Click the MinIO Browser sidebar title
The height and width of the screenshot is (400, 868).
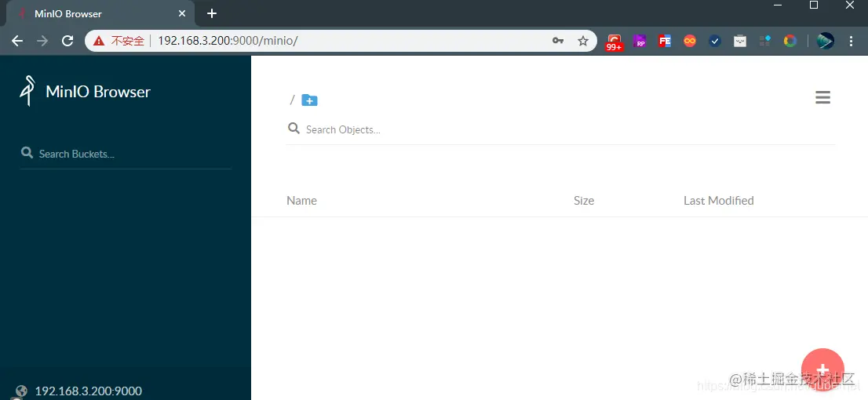click(98, 91)
